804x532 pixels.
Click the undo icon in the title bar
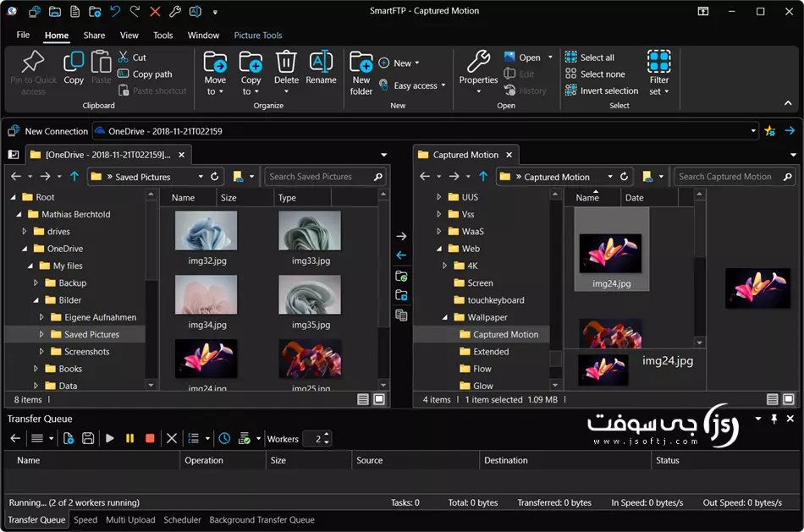[115, 11]
